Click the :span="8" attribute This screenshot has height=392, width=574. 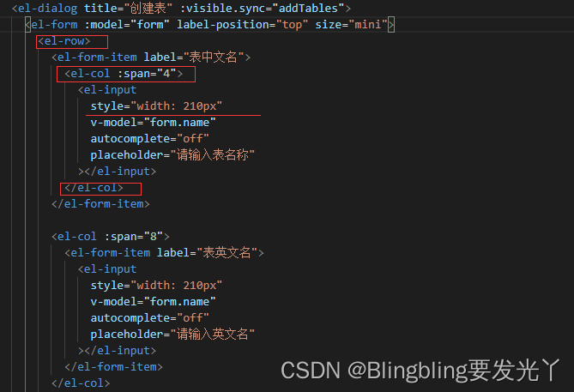point(134,237)
